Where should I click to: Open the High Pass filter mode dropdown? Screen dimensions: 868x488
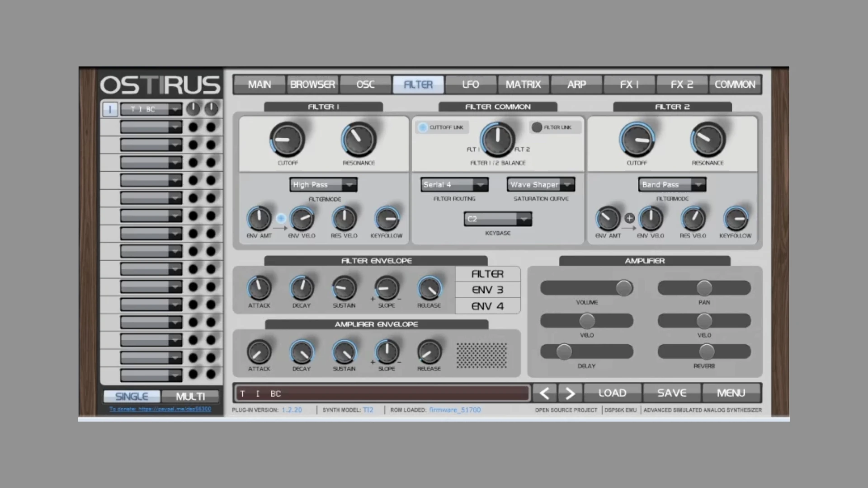[323, 185]
